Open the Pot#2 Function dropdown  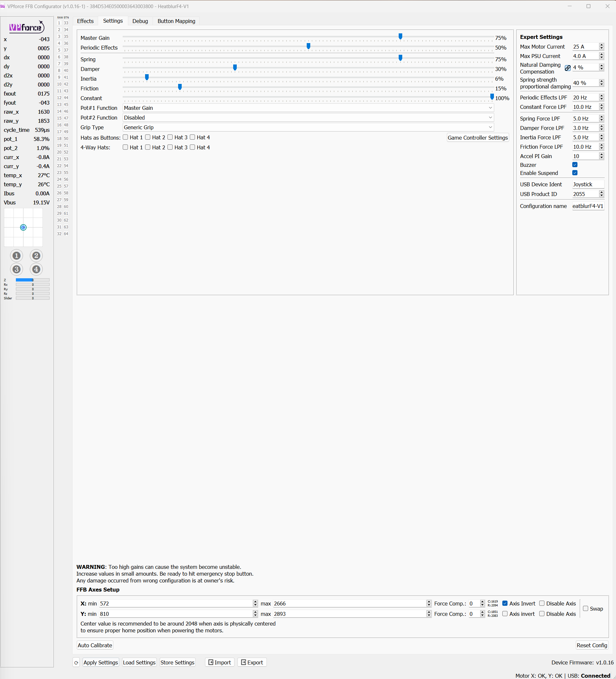coord(308,118)
